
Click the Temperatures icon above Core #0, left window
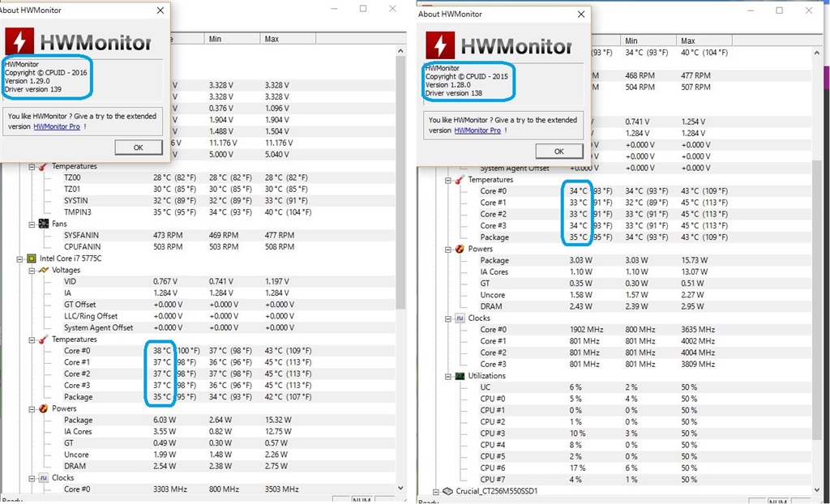43,340
